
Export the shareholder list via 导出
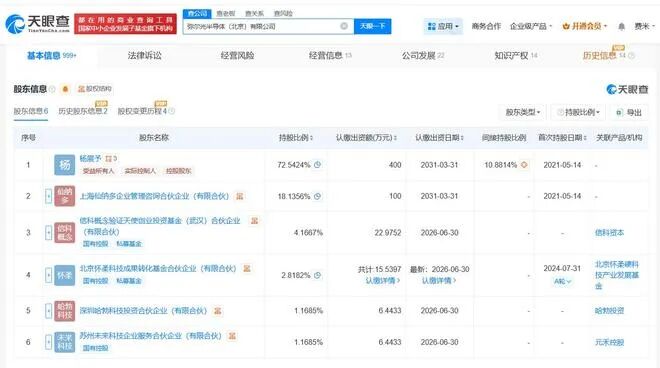click(x=629, y=112)
